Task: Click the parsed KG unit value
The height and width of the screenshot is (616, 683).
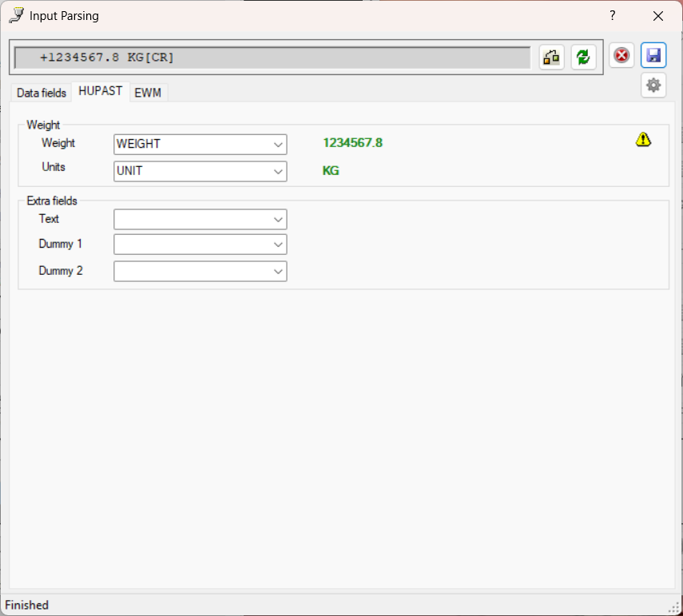Action: click(x=331, y=171)
